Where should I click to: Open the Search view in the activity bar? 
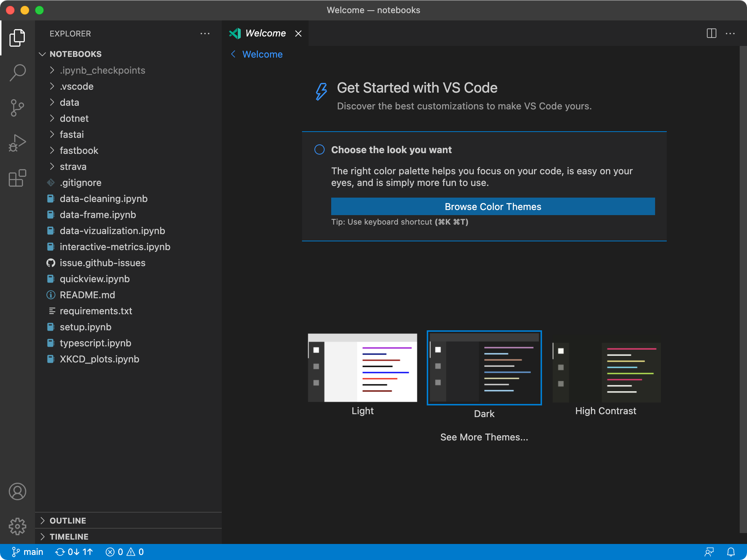[18, 73]
